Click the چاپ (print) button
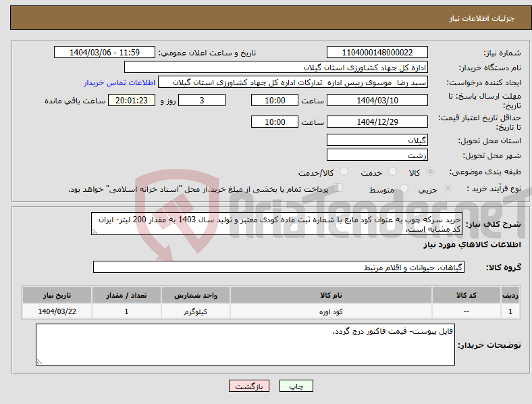532x404 pixels. (296, 386)
